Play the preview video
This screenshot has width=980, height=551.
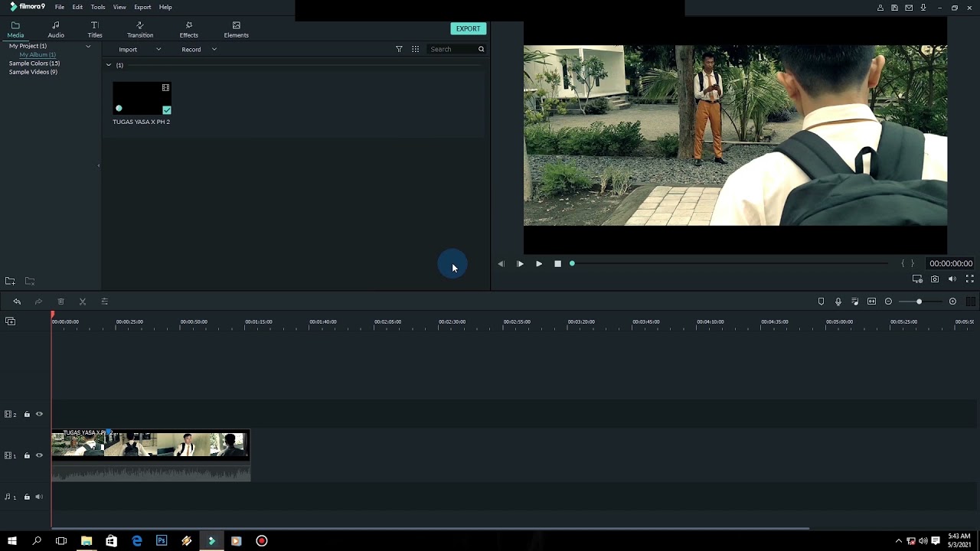pos(539,263)
